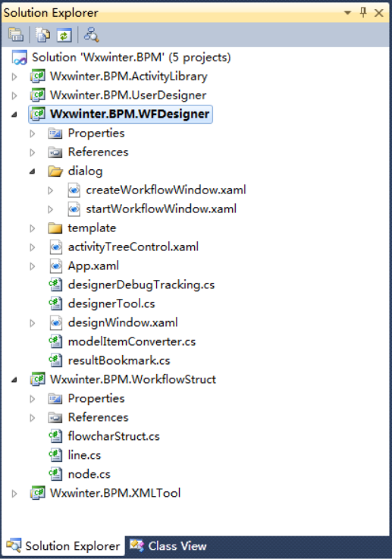Viewport: 392px width, 559px height.
Task: Collapse the dialog folder
Action: tap(33, 171)
